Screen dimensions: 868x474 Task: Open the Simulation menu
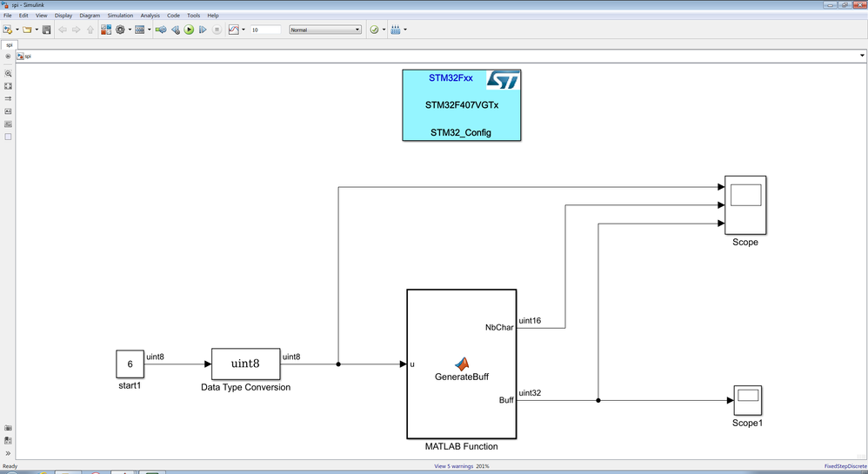click(x=120, y=16)
